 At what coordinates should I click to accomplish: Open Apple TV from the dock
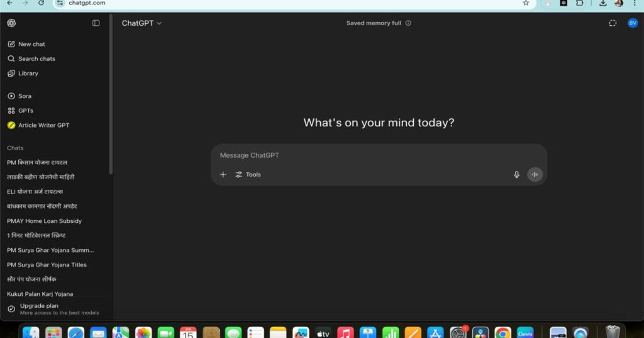coord(323,333)
